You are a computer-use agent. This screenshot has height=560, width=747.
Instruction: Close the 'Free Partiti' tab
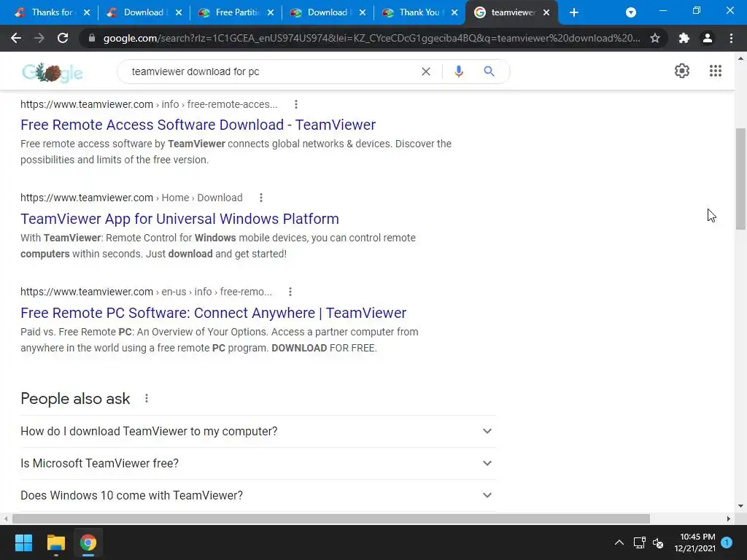271,12
